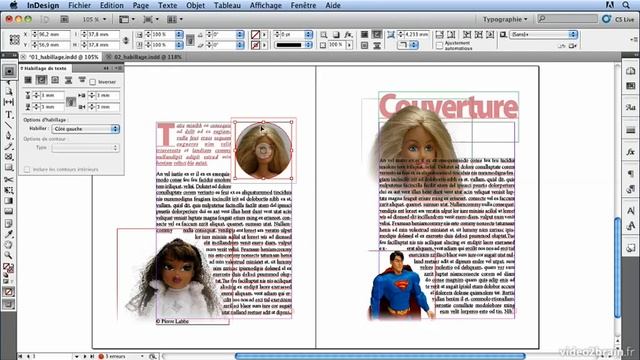Check Inclure les contours intérieurs option
This screenshot has width=640, height=360.
coord(27,169)
